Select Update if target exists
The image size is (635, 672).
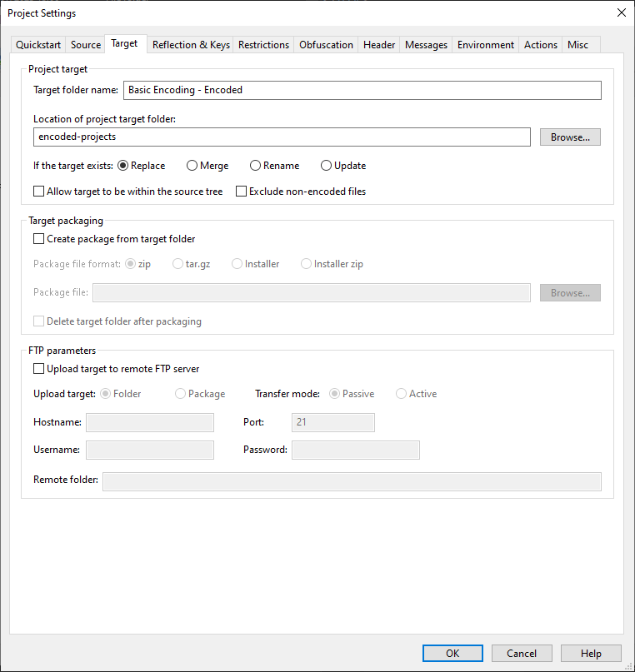tap(343, 166)
